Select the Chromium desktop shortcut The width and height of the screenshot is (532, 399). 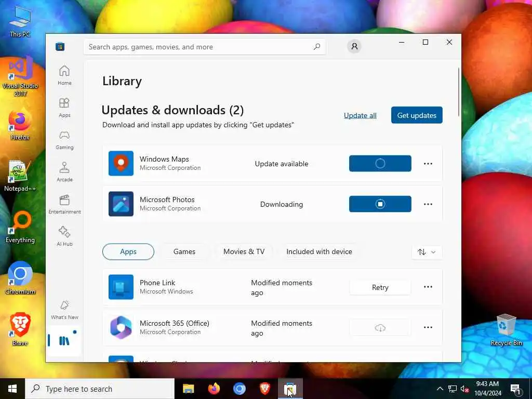pos(20,278)
